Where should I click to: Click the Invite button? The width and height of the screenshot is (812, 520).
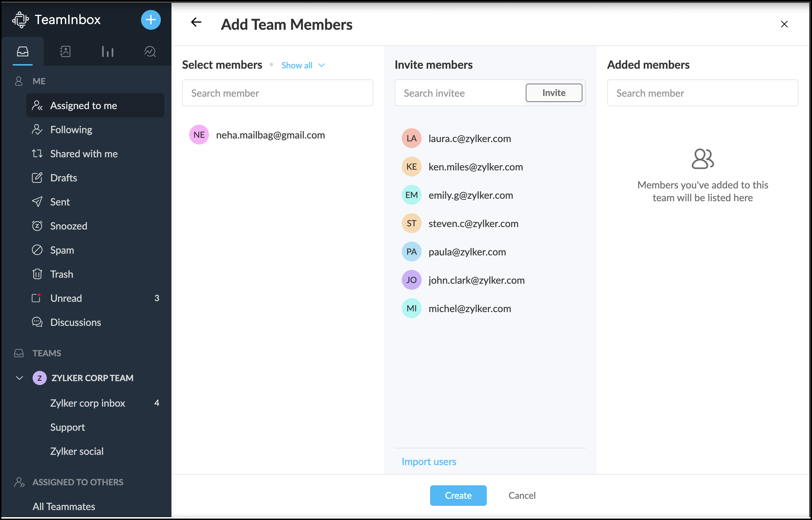[x=553, y=93]
